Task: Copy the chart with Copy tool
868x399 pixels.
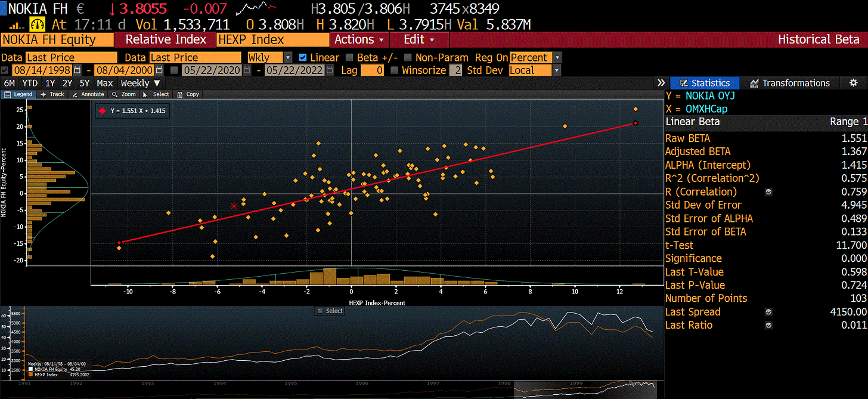Action: 188,94
